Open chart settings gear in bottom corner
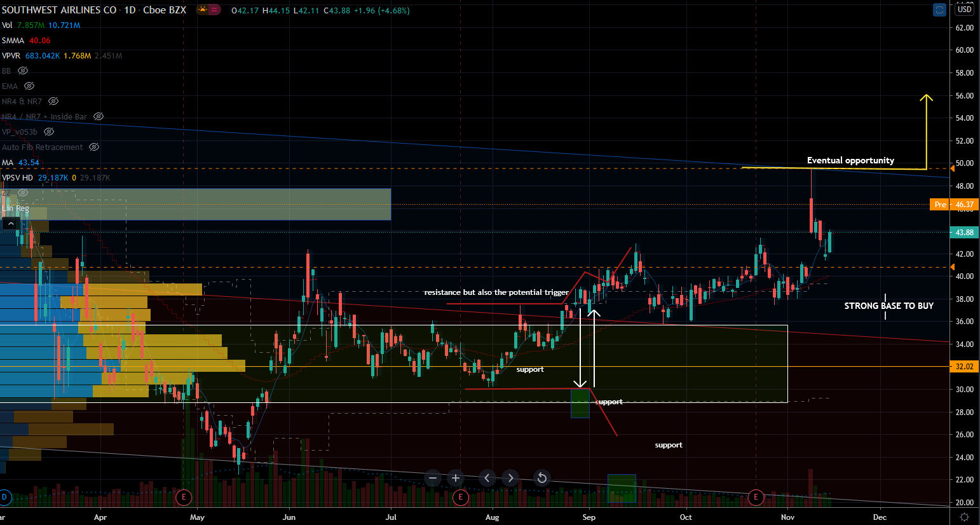The height and width of the screenshot is (525, 980). [x=964, y=517]
